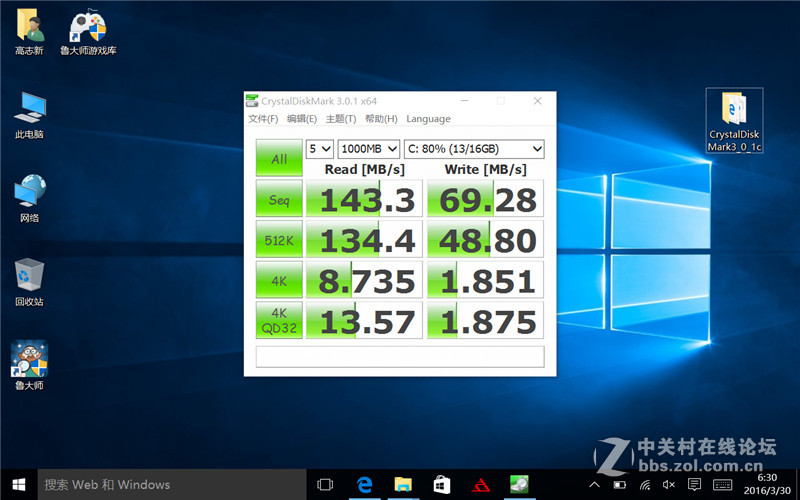Open the 1000MB test size dropdown

pos(368,149)
